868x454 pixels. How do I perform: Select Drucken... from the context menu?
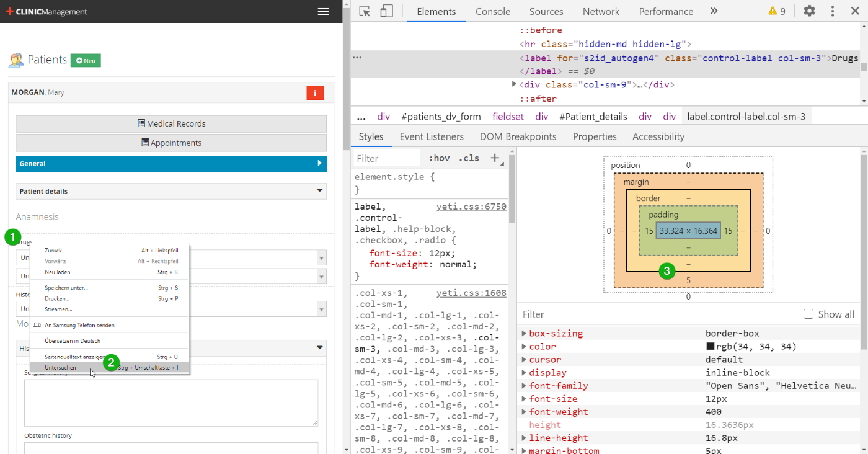click(110, 298)
